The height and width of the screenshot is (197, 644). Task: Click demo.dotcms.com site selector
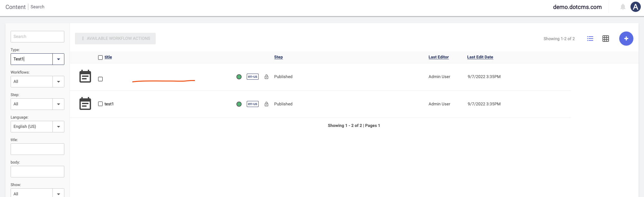(x=577, y=7)
